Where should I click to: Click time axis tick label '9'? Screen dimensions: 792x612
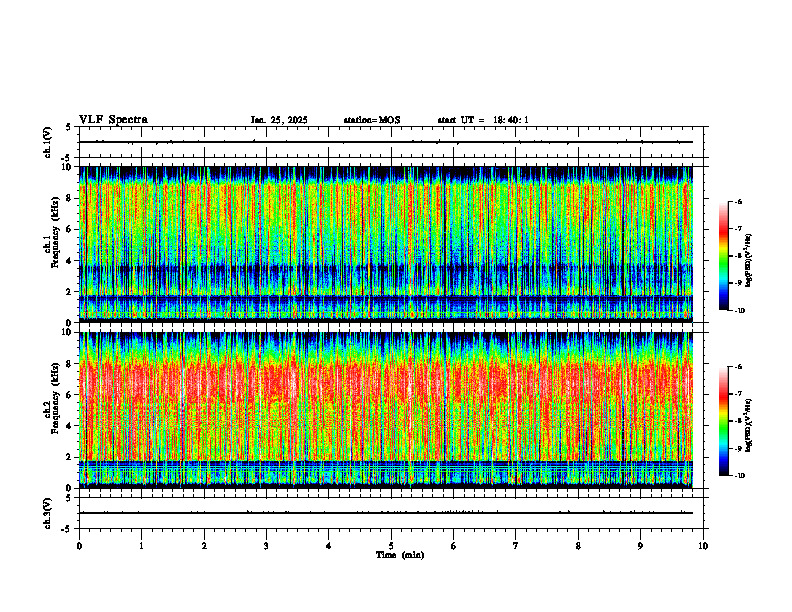640,546
